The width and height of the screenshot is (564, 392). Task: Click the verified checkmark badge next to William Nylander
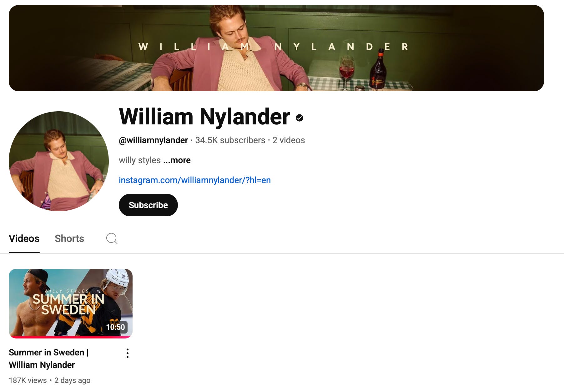(300, 118)
